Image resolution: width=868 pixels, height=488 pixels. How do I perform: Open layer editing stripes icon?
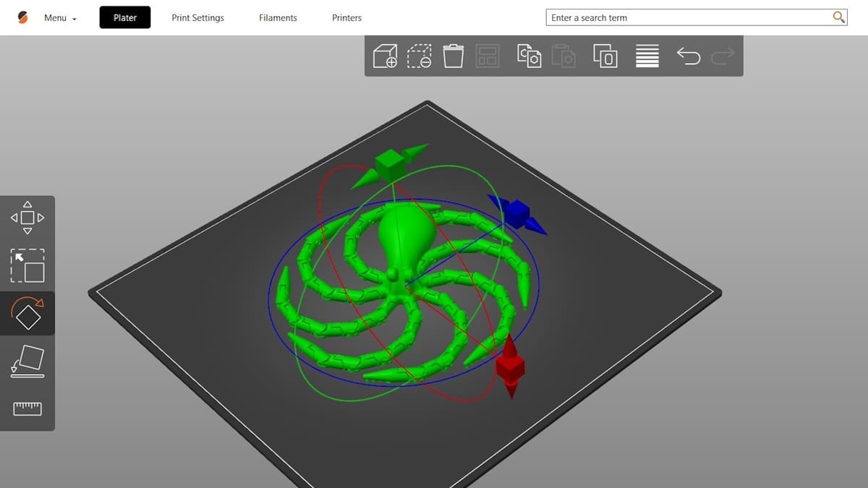(x=647, y=56)
